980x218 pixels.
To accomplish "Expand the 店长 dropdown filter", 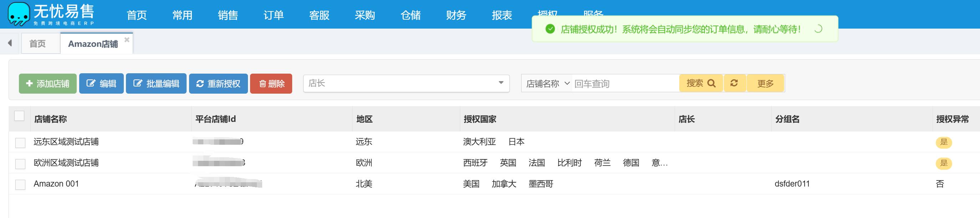I will 406,83.
